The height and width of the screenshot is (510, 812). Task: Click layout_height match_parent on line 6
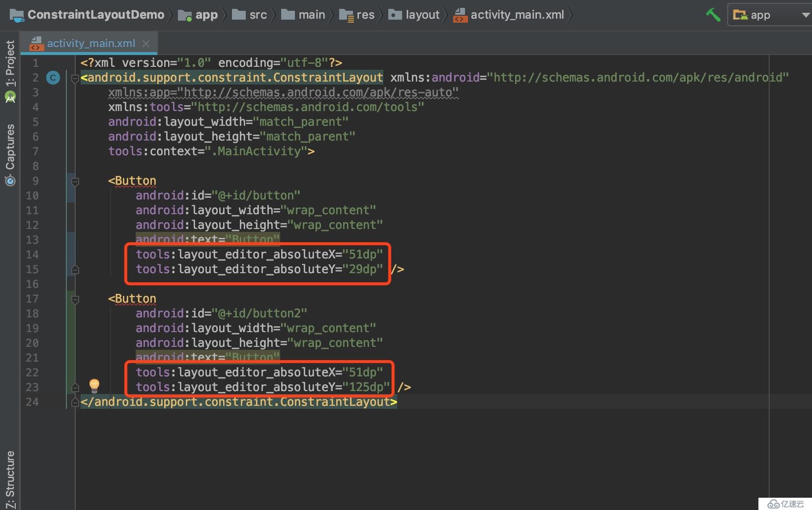(232, 137)
